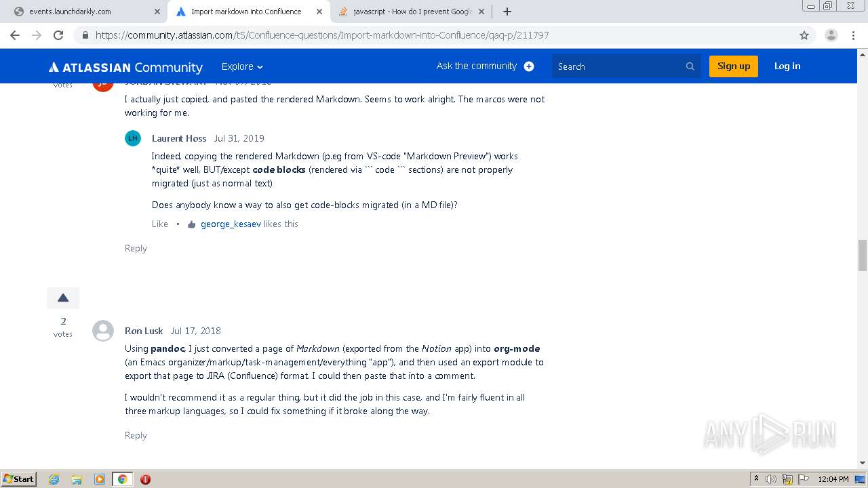Click the search magnifier icon
Viewport: 868px width, 488px height.
click(x=690, y=66)
